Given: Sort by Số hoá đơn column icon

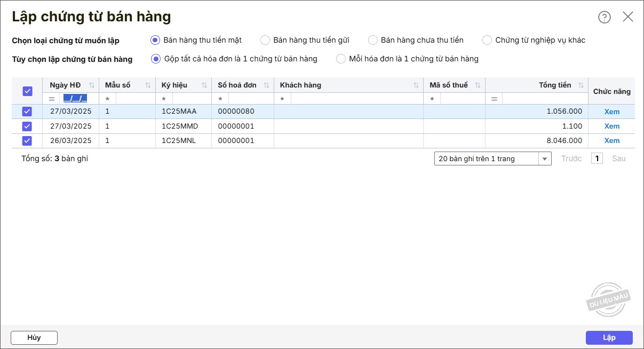Looking at the screenshot, I should (266, 85).
